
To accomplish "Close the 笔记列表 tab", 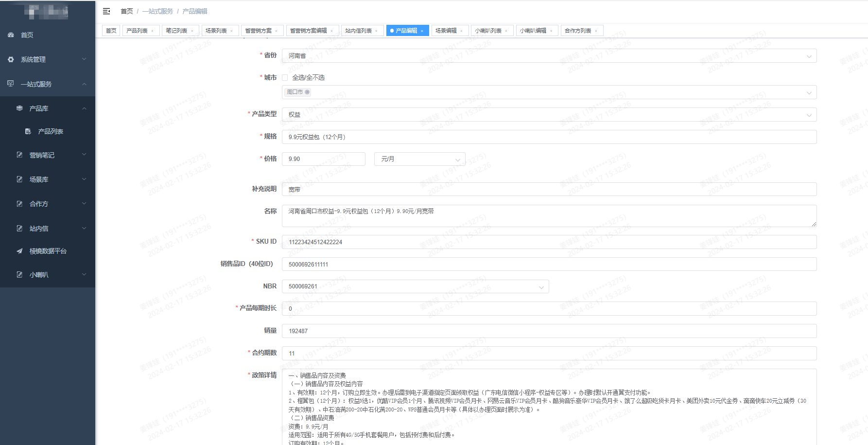I will pos(192,31).
